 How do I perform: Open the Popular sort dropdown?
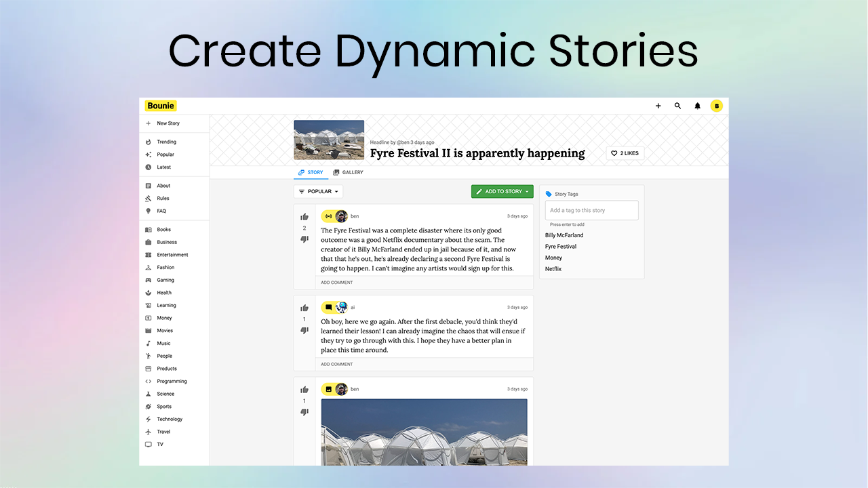click(318, 192)
